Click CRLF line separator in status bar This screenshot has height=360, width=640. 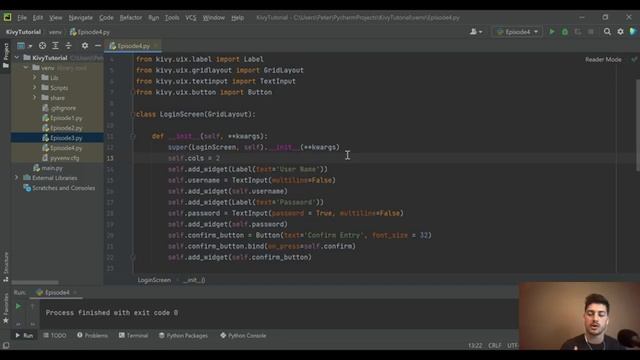point(495,345)
